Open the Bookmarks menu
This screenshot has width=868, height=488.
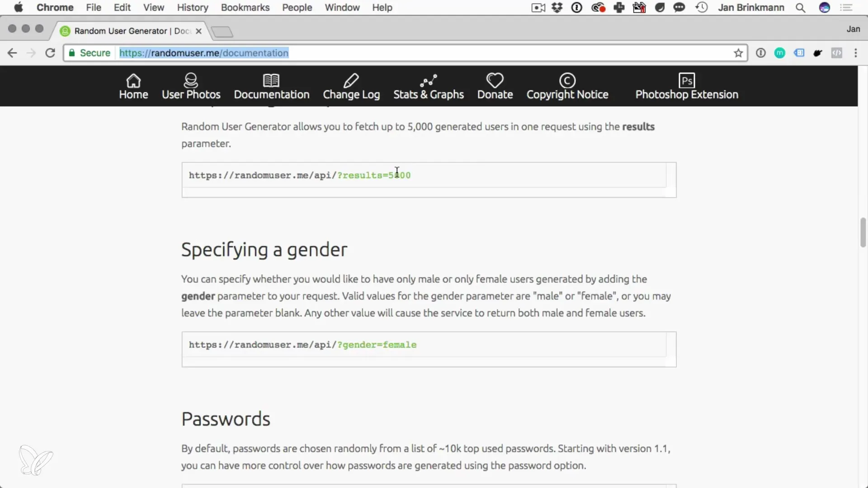(245, 8)
